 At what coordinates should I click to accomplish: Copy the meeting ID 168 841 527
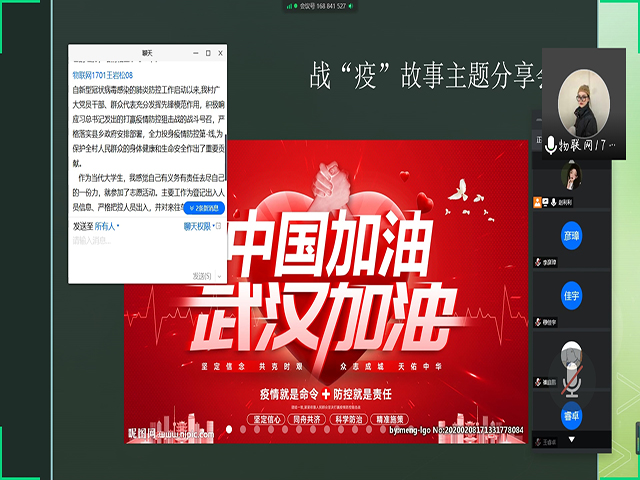coord(323,6)
